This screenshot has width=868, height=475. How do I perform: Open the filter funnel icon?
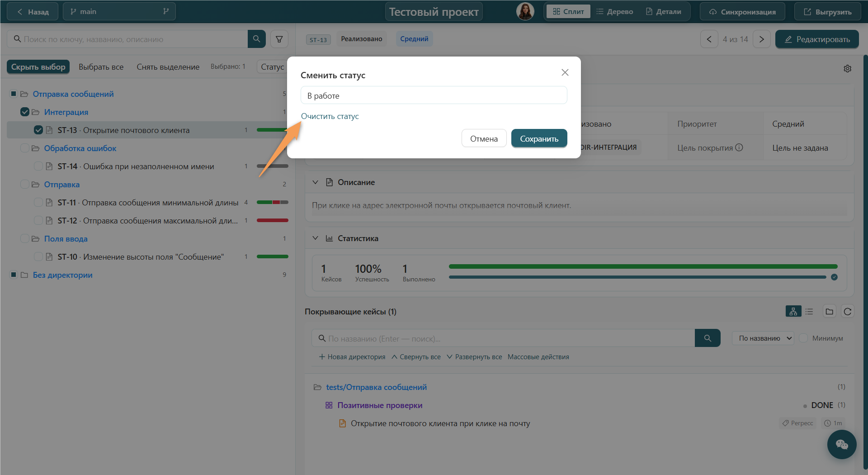tap(279, 39)
